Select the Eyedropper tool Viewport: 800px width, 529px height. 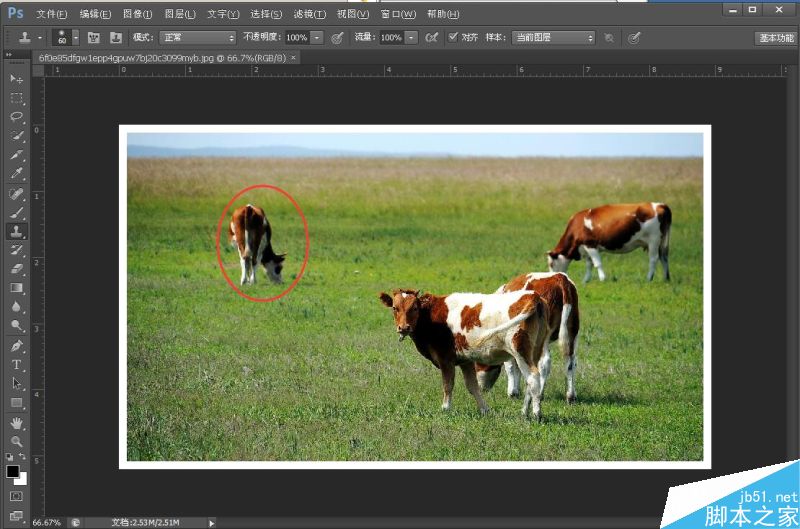16,173
